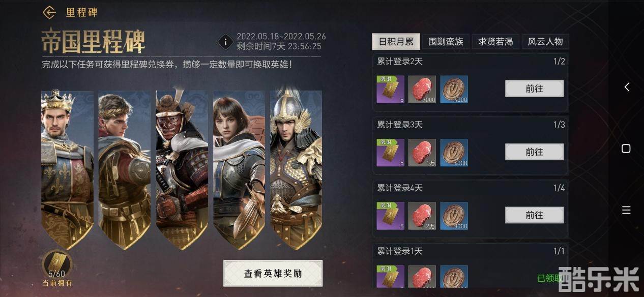Switch to the 求贤若渴 tab
Image resolution: width=644 pixels, height=297 pixels.
coord(495,42)
